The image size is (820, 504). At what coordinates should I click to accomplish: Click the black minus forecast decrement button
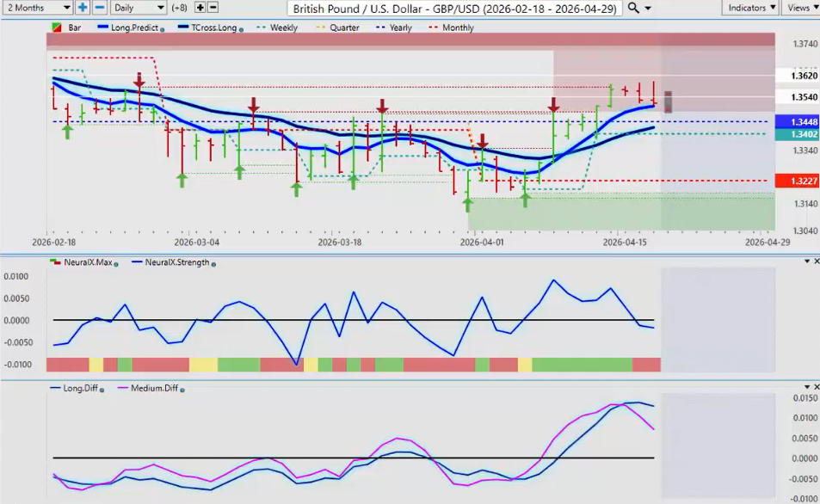[213, 7]
